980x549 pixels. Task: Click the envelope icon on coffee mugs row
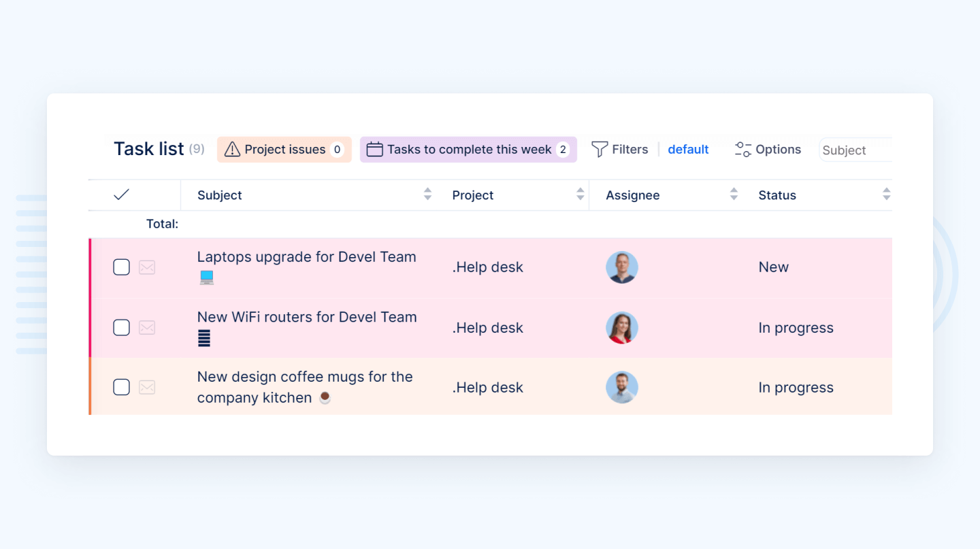[x=147, y=388]
